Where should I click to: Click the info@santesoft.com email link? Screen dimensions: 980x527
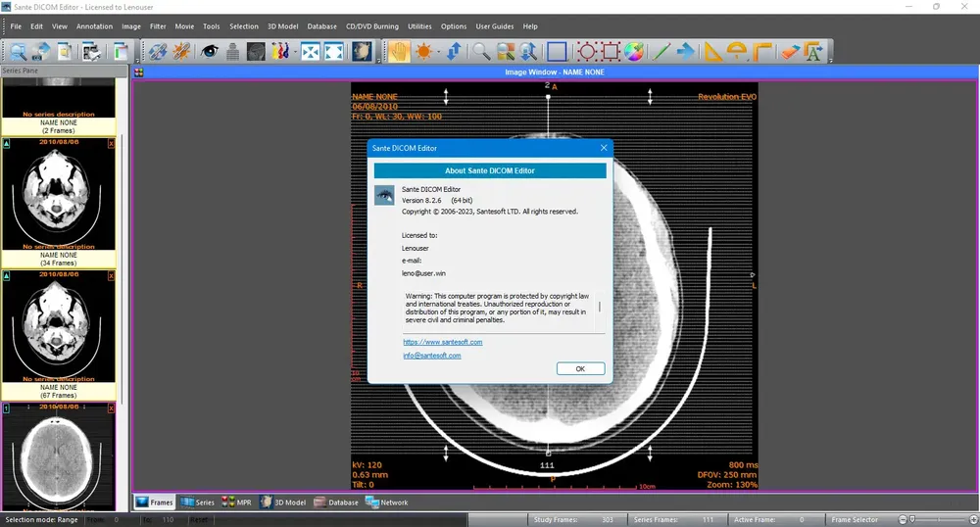coord(431,356)
